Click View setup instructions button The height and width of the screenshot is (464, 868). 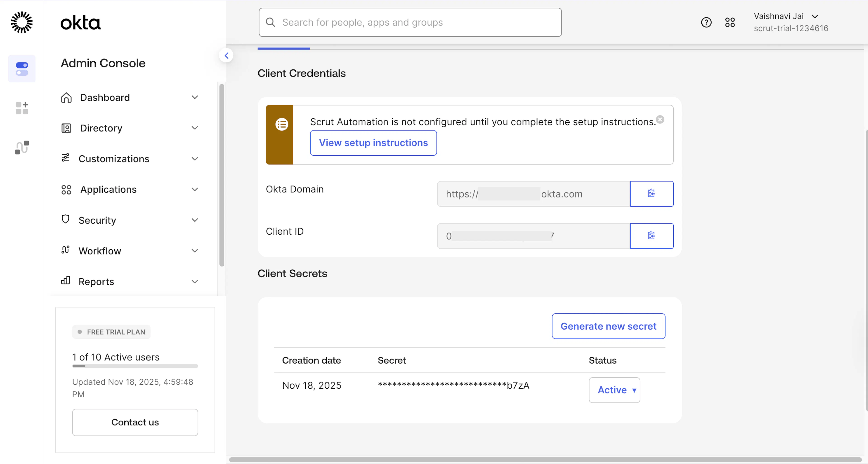tap(373, 143)
